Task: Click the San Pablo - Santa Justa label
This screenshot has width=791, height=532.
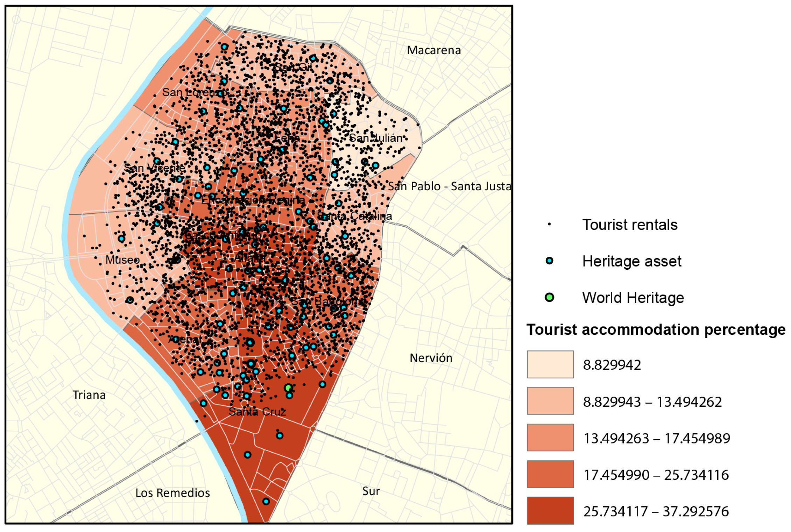Action: 449,186
